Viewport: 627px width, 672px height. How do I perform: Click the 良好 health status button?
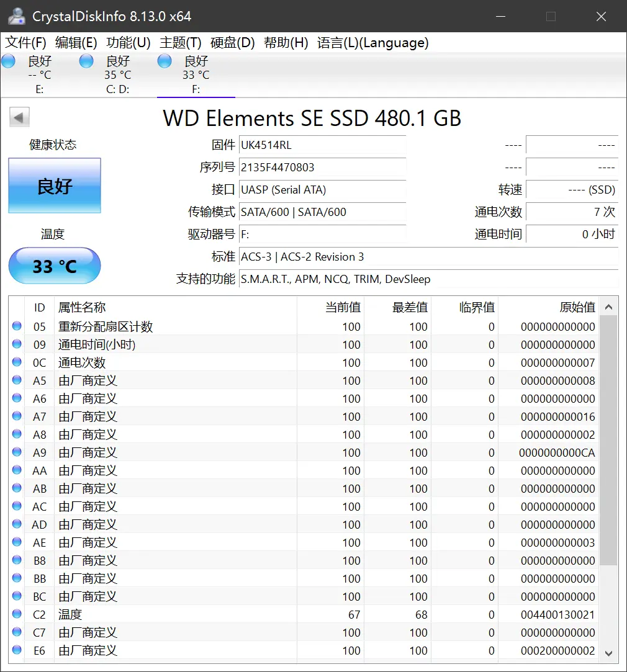point(55,186)
